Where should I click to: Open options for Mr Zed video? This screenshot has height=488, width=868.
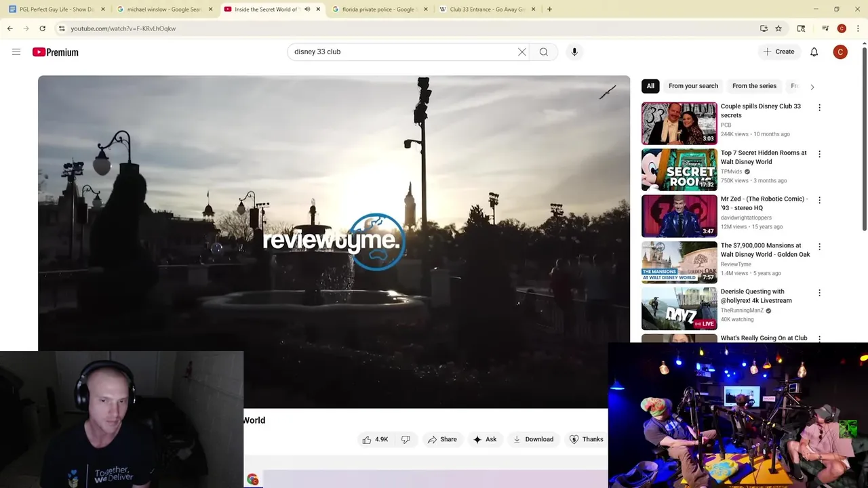pyautogui.click(x=819, y=201)
